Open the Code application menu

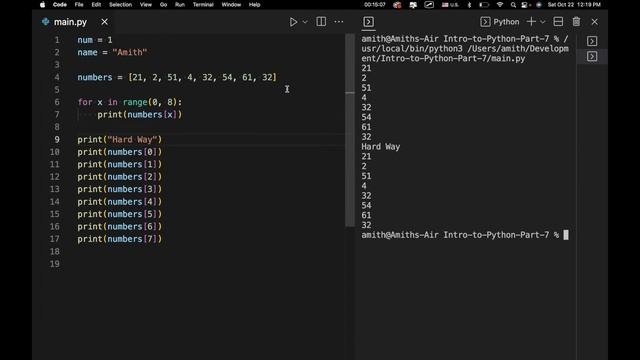pos(60,4)
